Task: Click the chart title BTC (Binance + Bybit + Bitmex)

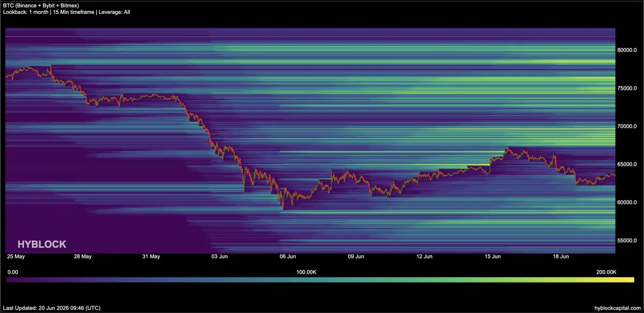Action: tap(41, 5)
